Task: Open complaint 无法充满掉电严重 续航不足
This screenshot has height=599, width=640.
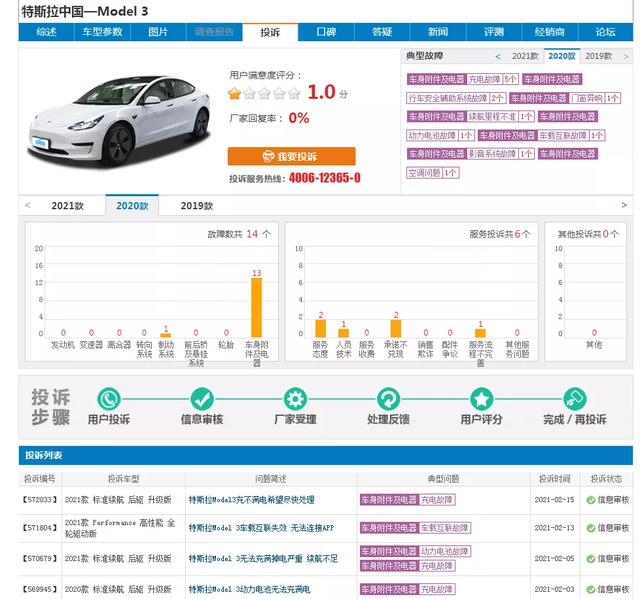Action: click(263, 559)
